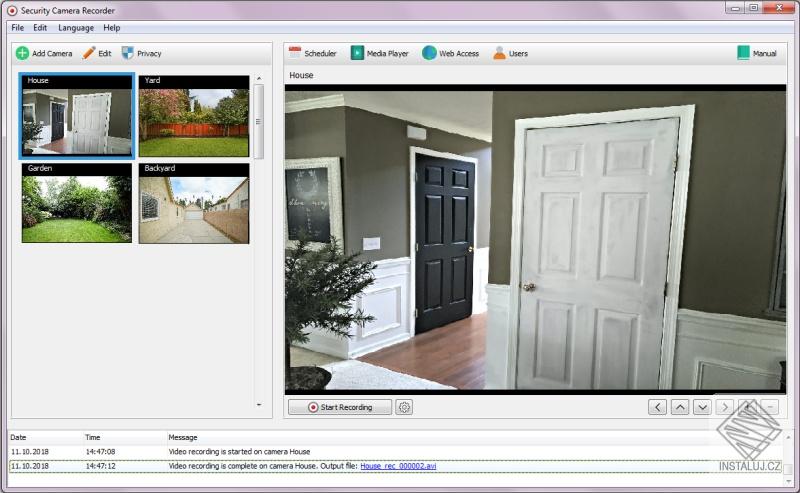Open recording settings gear icon
The image size is (800, 493).
coord(404,407)
